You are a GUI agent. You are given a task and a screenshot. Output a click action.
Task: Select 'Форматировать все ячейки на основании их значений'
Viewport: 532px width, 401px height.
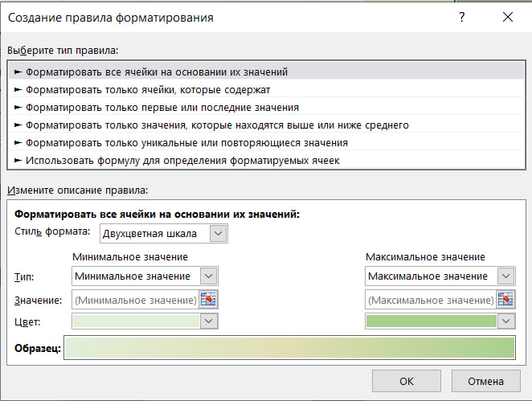(x=157, y=72)
